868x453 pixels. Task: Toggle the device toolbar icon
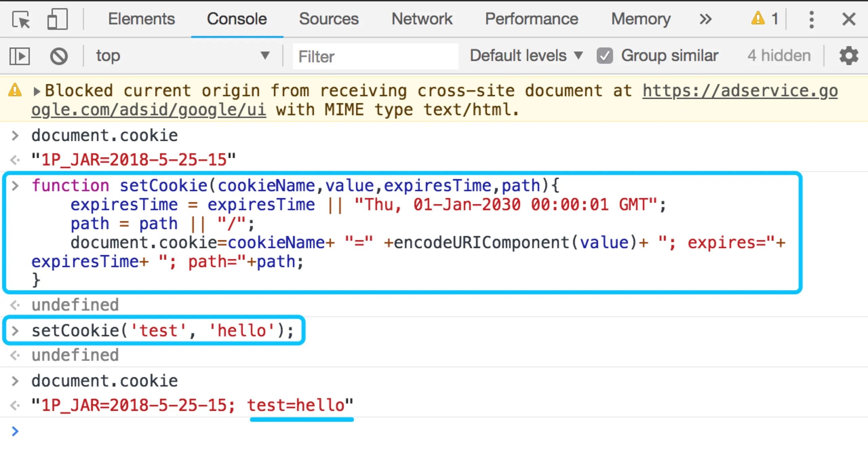click(57, 19)
